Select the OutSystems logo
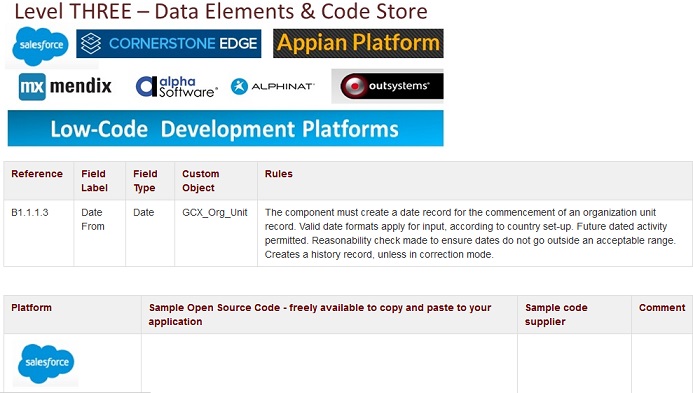 point(388,86)
